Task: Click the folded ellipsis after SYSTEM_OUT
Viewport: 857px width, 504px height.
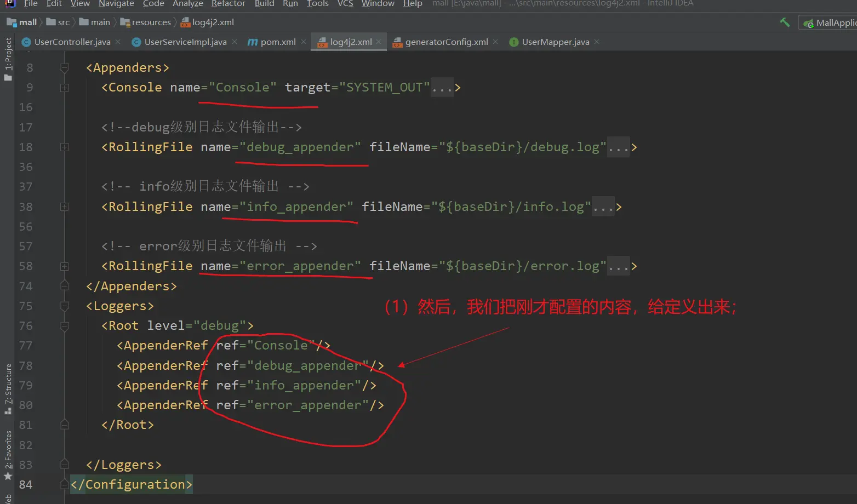Action: pyautogui.click(x=442, y=88)
